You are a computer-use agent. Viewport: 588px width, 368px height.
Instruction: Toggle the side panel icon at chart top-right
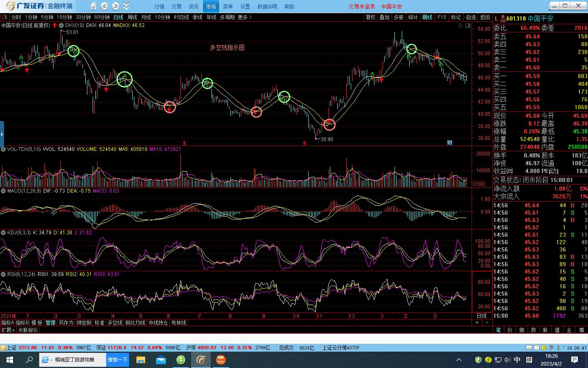point(468,25)
